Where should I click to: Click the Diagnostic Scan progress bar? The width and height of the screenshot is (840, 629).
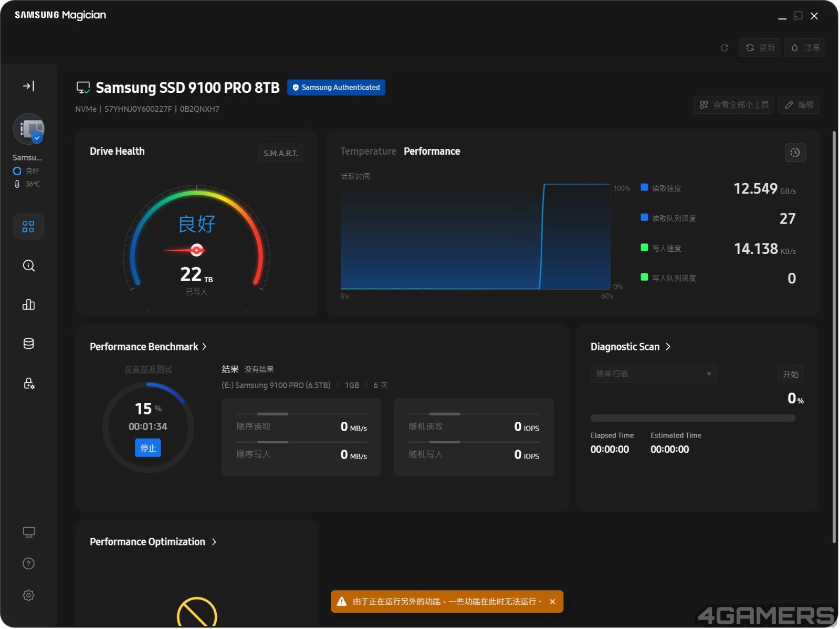tap(693, 419)
